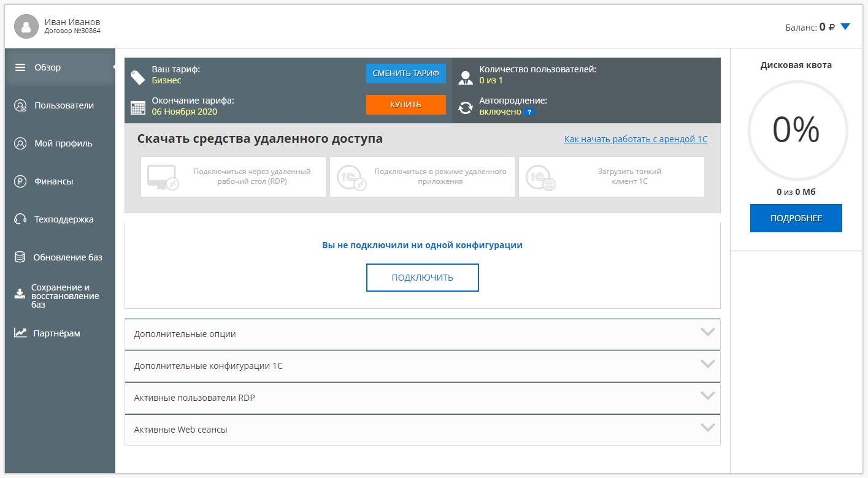Viewport: 868px width, 478px height.
Task: Click the 0% disk quota circle indicator
Action: [x=796, y=131]
